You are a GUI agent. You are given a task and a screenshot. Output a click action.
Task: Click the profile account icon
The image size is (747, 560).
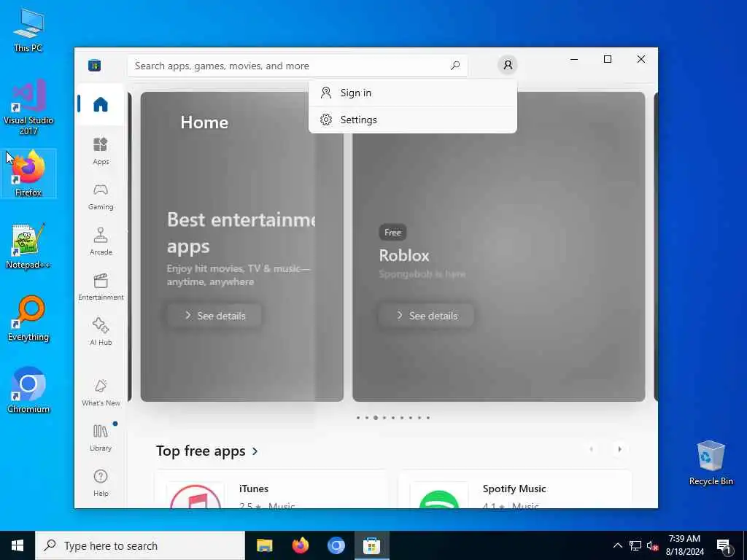click(x=508, y=65)
